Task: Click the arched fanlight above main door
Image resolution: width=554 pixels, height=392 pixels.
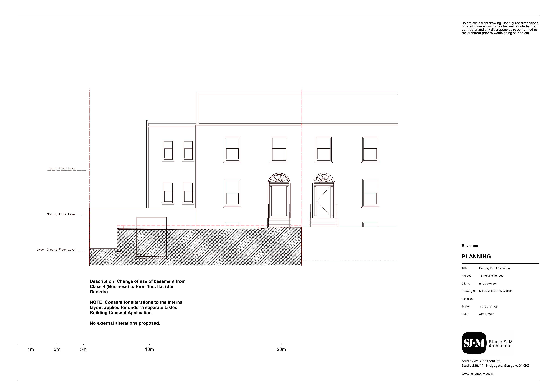Action: (279, 179)
